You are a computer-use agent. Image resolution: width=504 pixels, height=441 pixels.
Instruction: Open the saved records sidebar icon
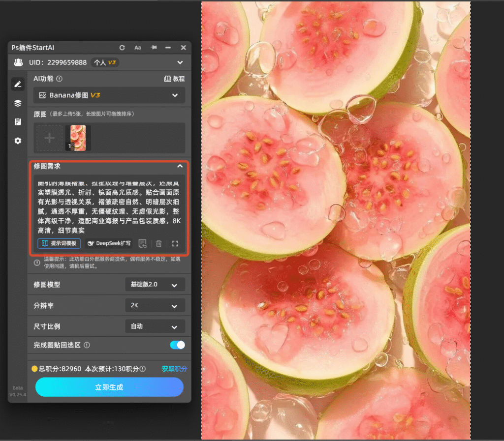pyautogui.click(x=18, y=122)
